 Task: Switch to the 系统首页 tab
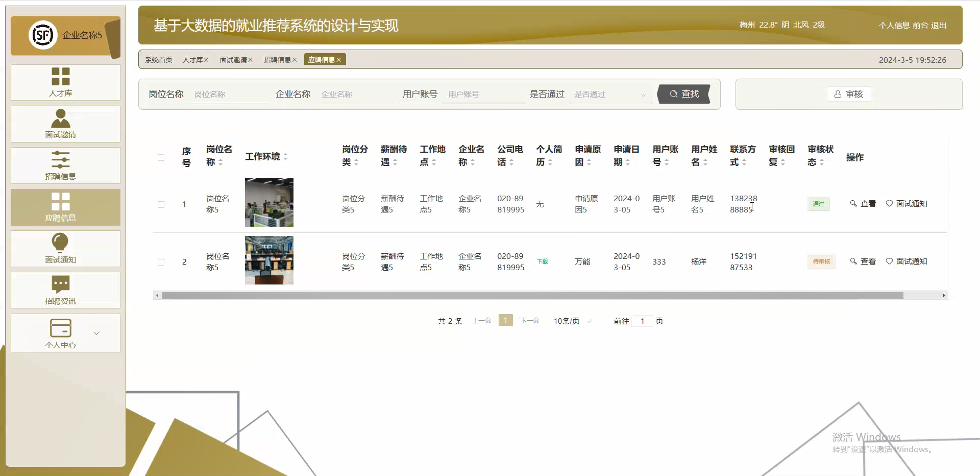pos(158,59)
